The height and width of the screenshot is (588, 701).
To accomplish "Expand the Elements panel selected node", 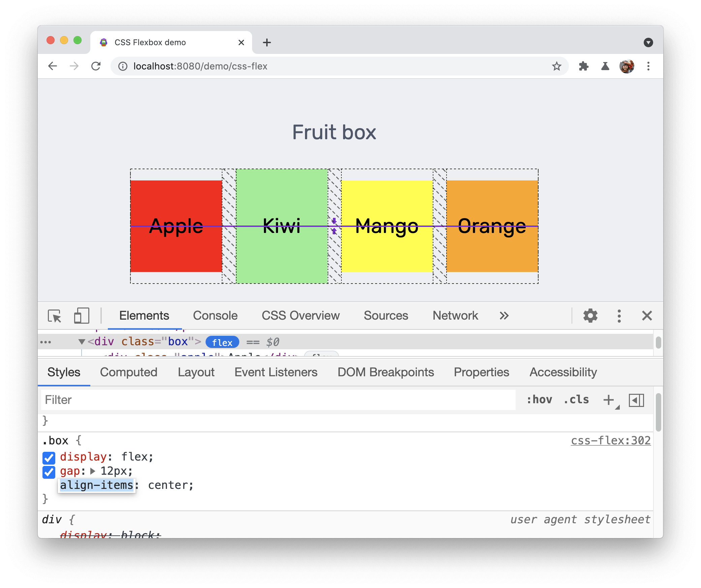I will click(x=82, y=341).
